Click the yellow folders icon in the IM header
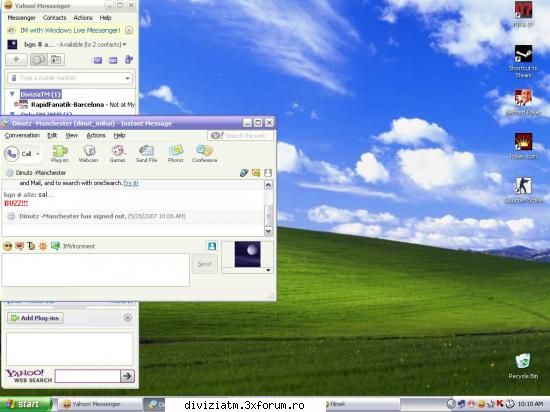This screenshot has width=550, height=412. [x=256, y=173]
